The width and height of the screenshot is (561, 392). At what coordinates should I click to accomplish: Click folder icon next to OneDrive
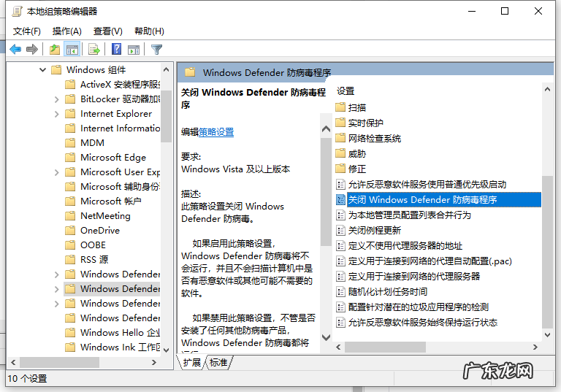(70, 231)
